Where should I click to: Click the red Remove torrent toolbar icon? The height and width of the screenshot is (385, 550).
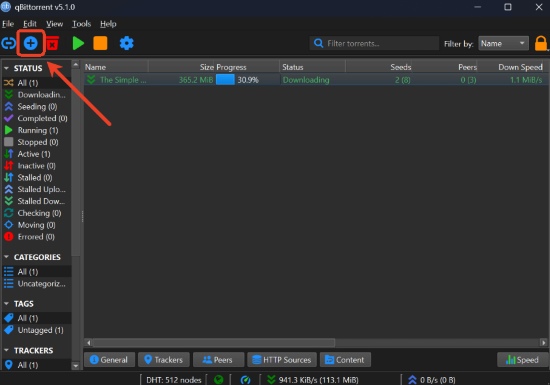tap(53, 43)
